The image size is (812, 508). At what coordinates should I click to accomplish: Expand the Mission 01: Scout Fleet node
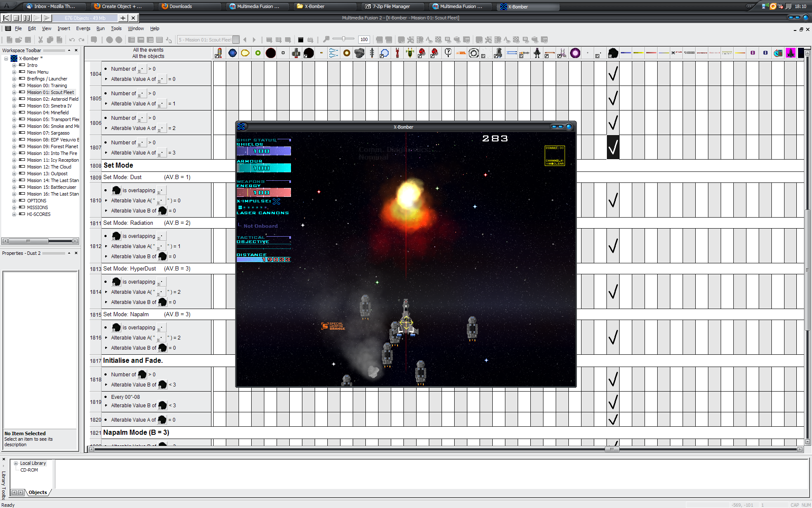(14, 92)
